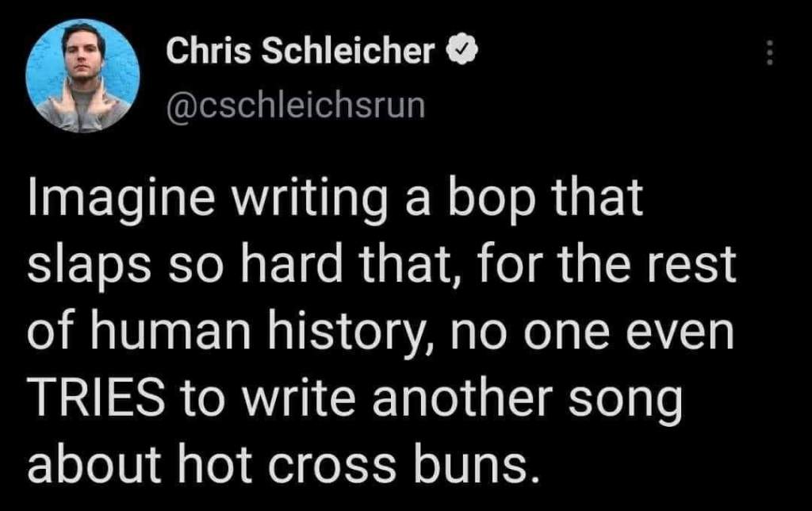Click the display name Chris Schleicher
This screenshot has height=511, width=812.
[301, 53]
